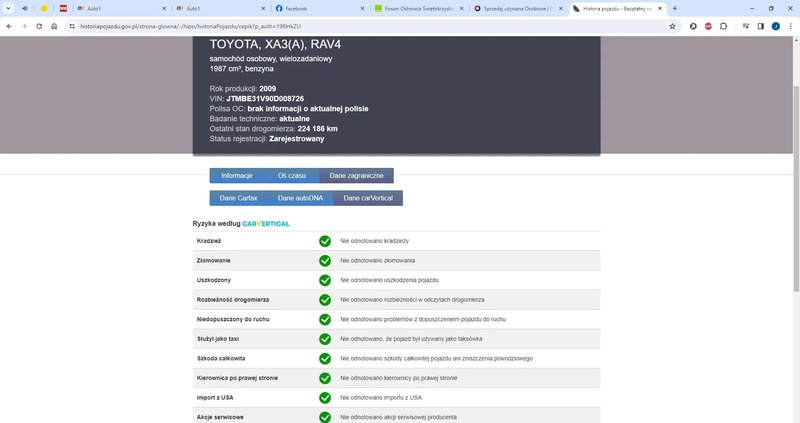The height and width of the screenshot is (423, 800).
Task: Click the TOYOTA, XA3(A), RAV4 heading
Action: click(x=275, y=44)
